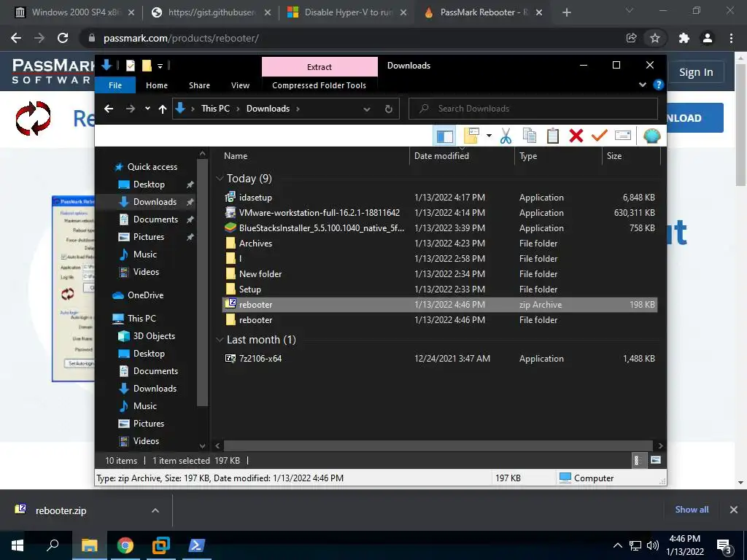Select the VMware-workstation-full installer file

(439, 212)
